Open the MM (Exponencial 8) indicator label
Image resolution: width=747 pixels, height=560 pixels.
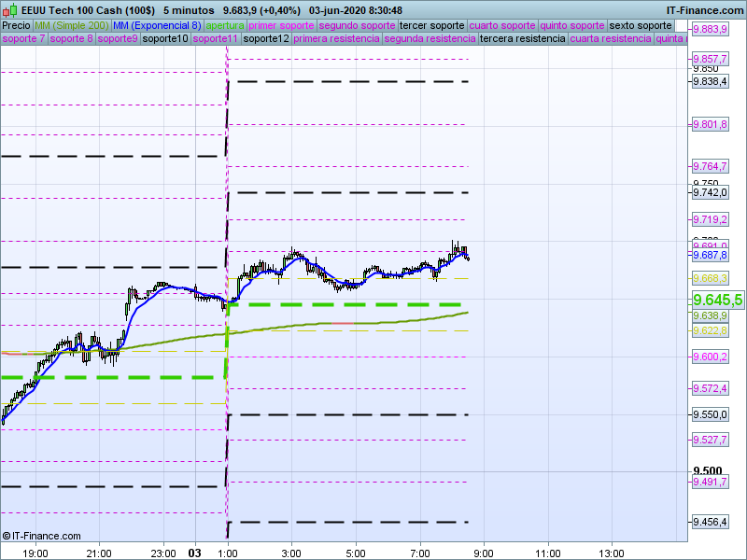(155, 25)
